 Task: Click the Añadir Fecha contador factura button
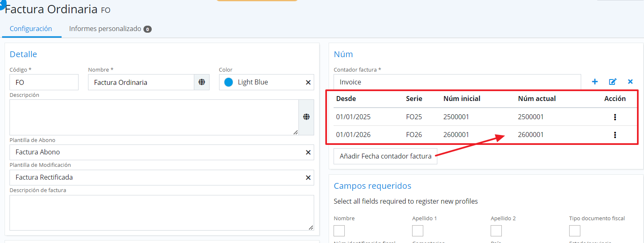(385, 156)
